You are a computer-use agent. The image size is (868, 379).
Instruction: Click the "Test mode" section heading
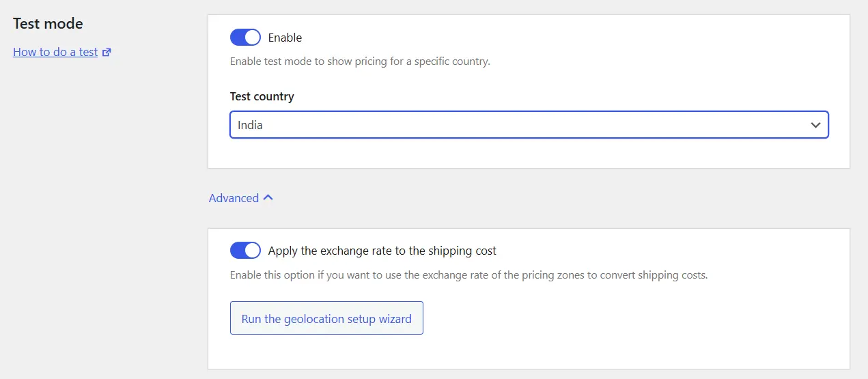pos(48,23)
